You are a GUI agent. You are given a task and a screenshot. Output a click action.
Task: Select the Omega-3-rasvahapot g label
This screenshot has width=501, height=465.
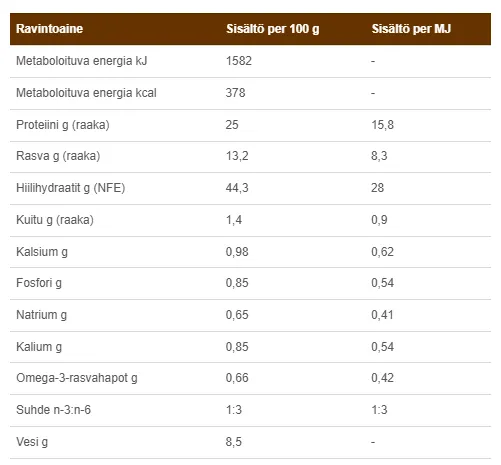click(77, 378)
